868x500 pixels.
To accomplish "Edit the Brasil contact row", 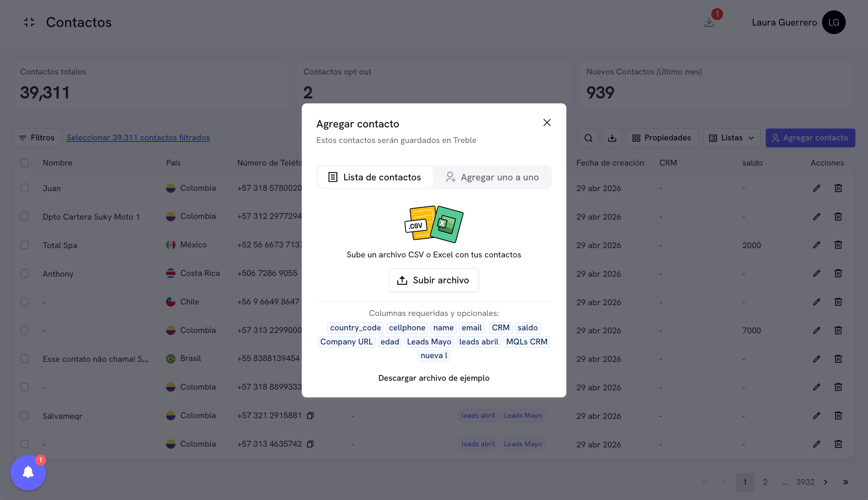I will pos(816,359).
